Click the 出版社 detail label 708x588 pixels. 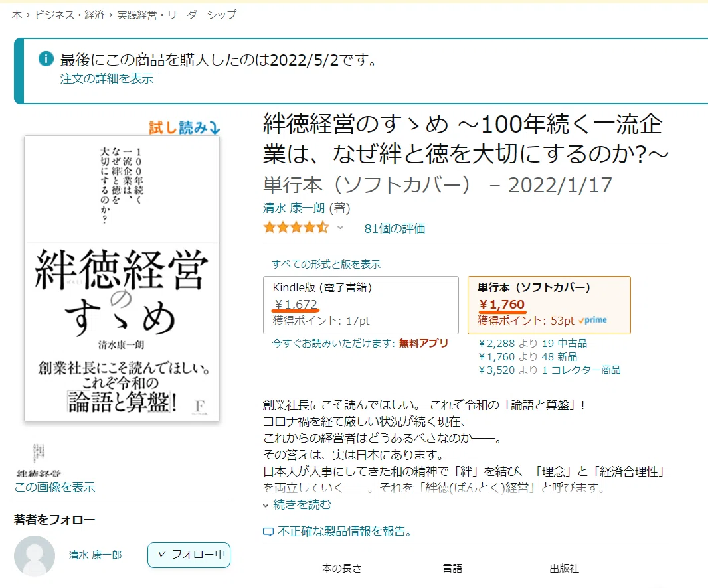point(564,569)
